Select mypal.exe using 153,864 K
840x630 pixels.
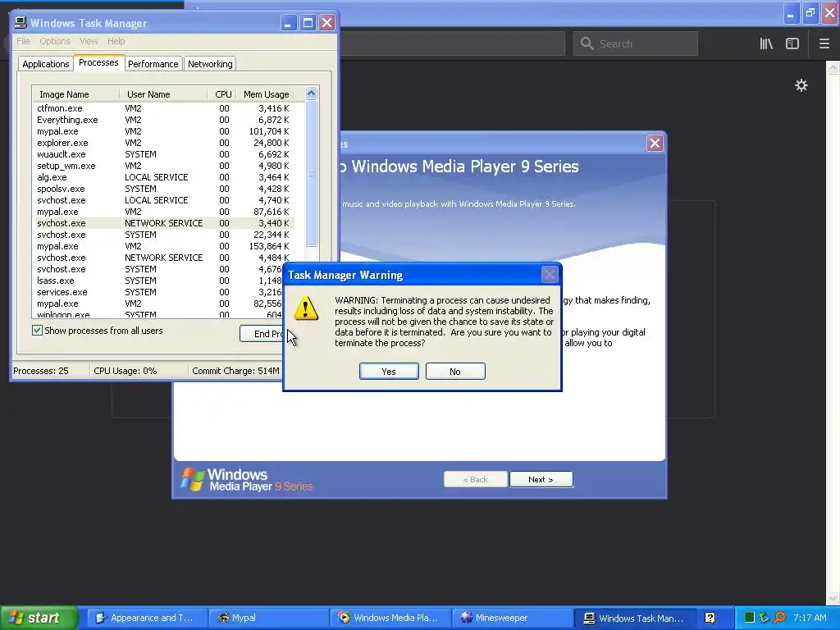click(x=163, y=246)
